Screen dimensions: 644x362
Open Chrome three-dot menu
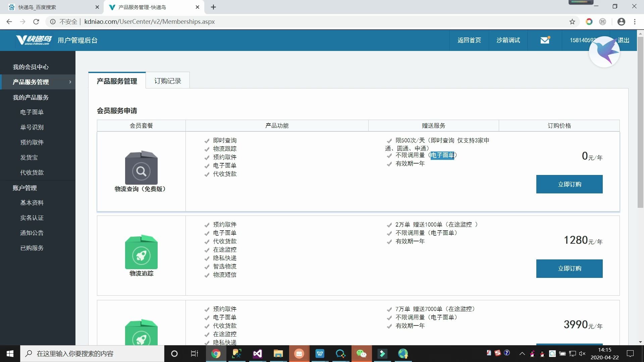[x=635, y=22]
